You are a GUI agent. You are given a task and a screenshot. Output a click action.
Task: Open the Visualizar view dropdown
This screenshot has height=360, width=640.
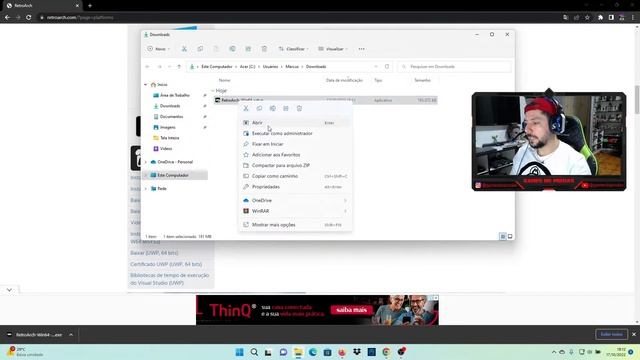click(x=333, y=49)
